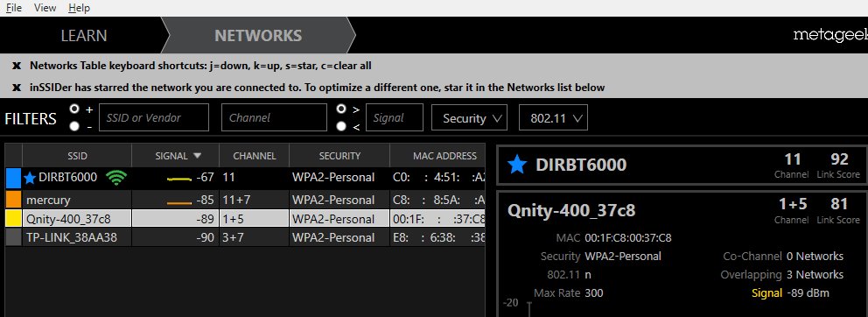Click the green Wi-Fi connected icon beside DIRBT6000

pyautogui.click(x=116, y=178)
